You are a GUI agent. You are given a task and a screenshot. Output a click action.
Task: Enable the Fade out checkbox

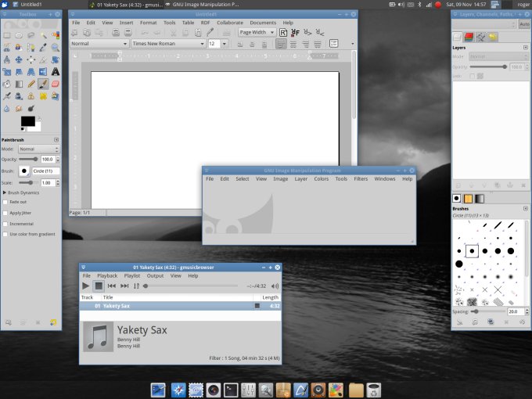pyautogui.click(x=6, y=202)
